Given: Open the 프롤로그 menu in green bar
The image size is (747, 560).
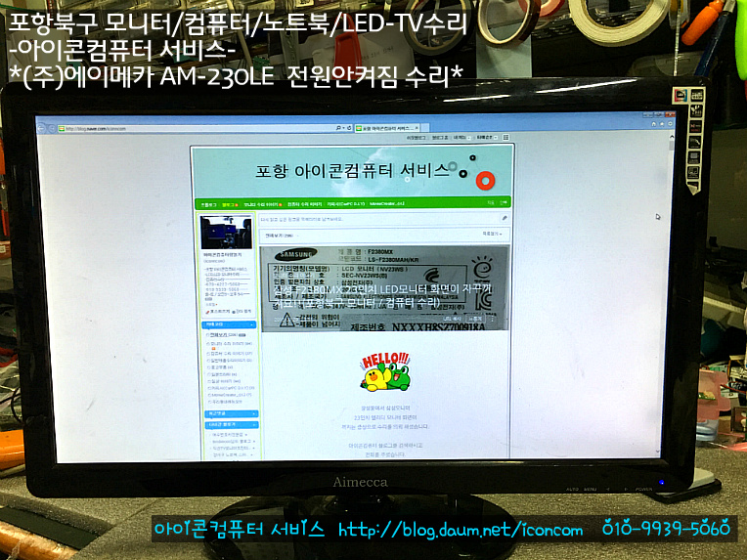Looking at the screenshot, I should [207, 204].
